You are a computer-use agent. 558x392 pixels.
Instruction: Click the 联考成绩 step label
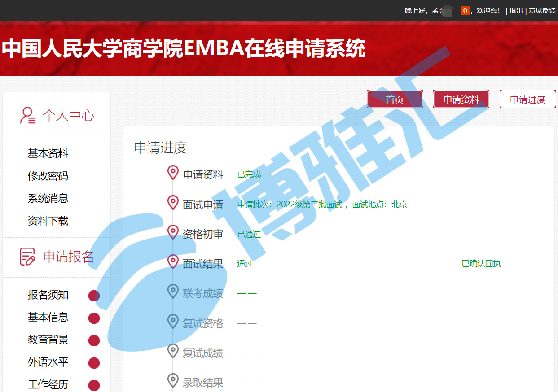203,293
